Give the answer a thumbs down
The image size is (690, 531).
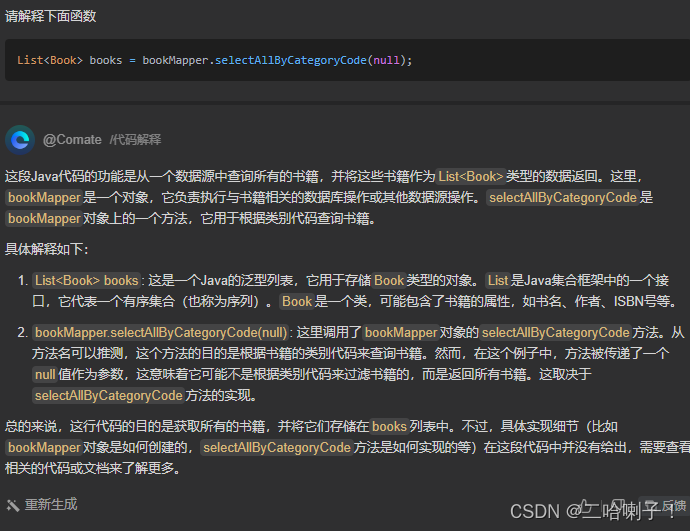pos(617,506)
